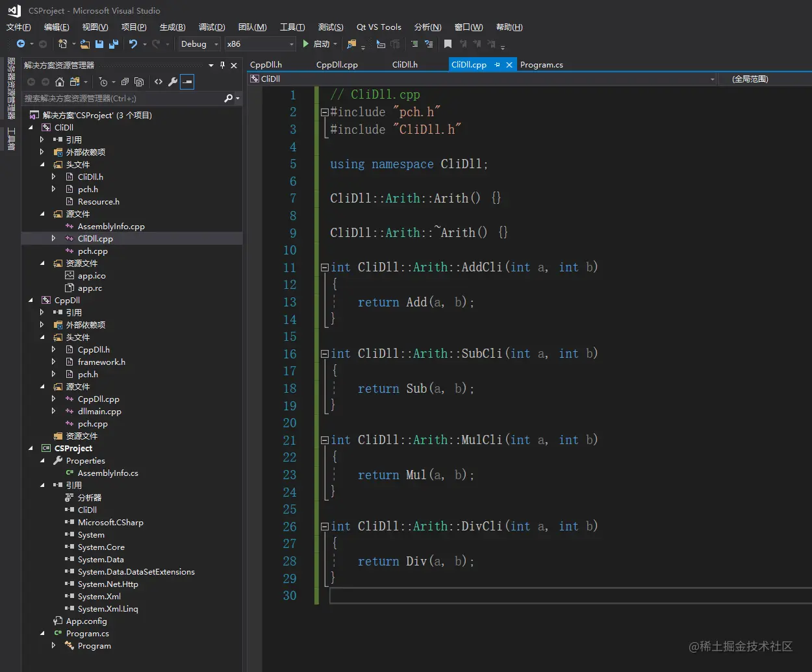Click the Undo toolbar icon

pos(133,44)
